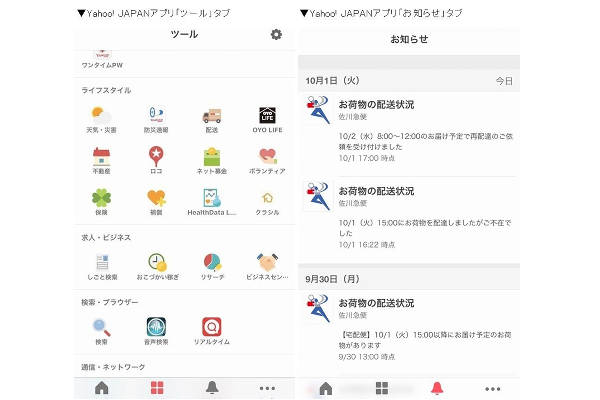Click the 検索・ブラウザー section heading
The image size is (600, 400).
[x=109, y=302]
